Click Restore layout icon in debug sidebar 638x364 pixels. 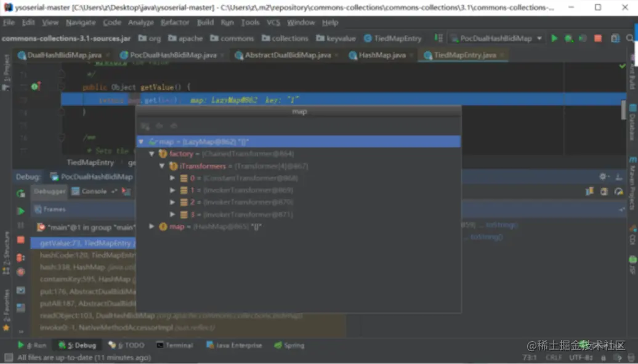tap(21, 307)
